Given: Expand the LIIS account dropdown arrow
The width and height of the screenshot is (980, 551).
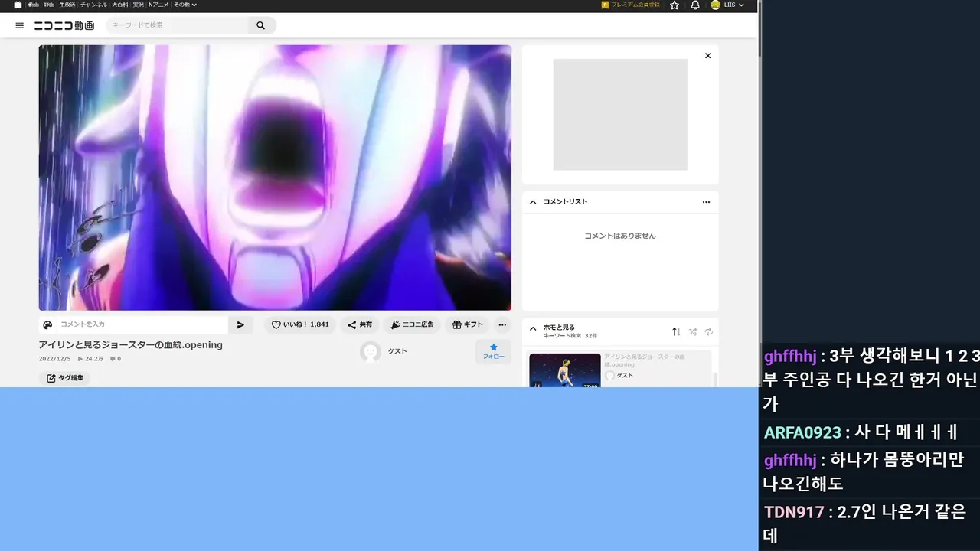Looking at the screenshot, I should 741,5.
